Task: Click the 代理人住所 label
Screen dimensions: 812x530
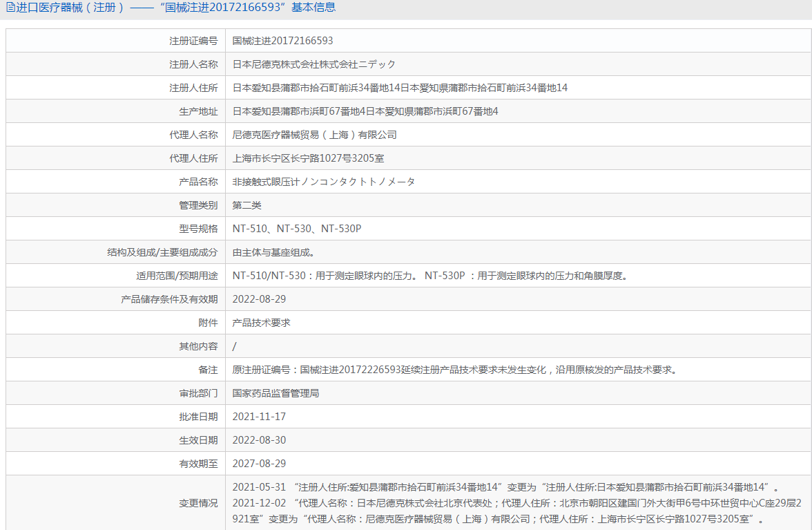Action: click(193, 158)
